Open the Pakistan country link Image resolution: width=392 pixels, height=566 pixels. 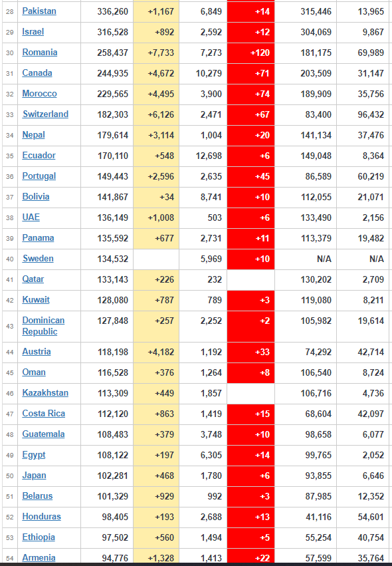[x=39, y=11]
